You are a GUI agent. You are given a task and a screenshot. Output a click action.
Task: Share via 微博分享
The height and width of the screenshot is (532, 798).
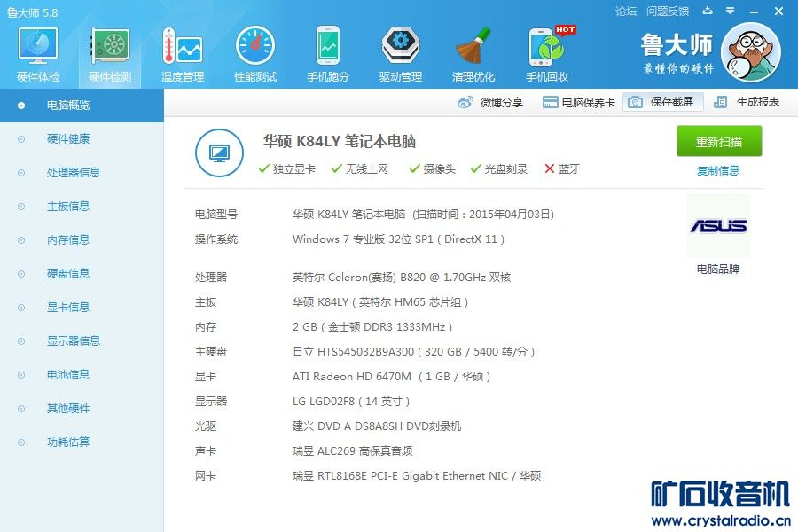point(490,102)
